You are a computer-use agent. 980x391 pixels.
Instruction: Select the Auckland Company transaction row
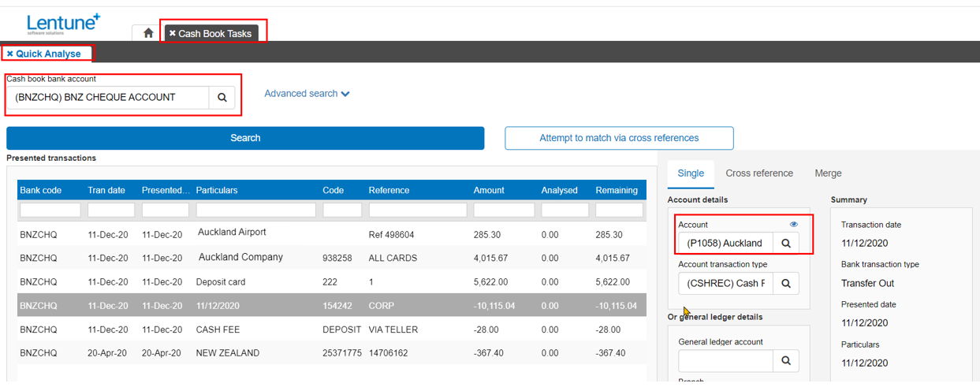click(x=331, y=258)
